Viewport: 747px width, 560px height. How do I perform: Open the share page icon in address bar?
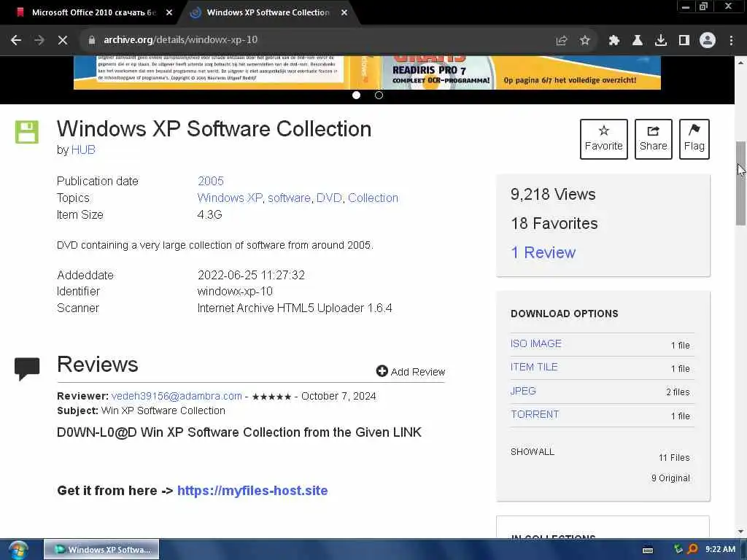point(562,41)
